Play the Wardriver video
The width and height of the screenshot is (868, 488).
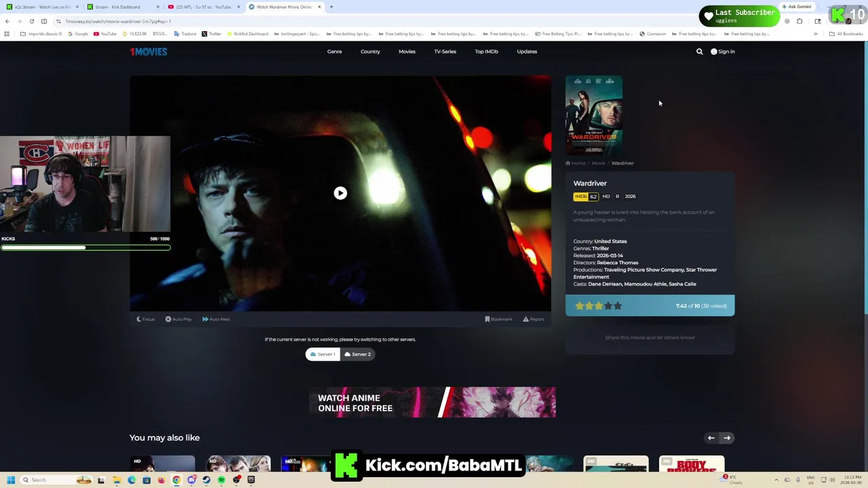pos(340,193)
